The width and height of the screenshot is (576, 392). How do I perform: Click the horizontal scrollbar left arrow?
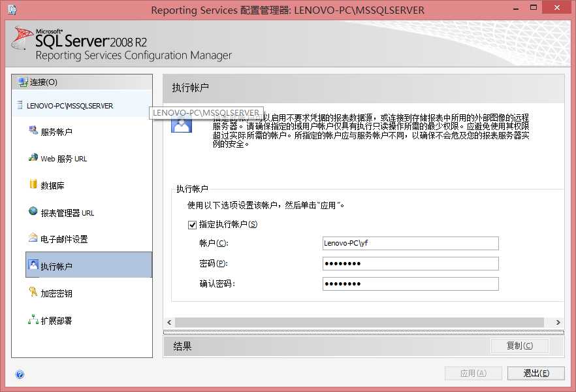(169, 322)
